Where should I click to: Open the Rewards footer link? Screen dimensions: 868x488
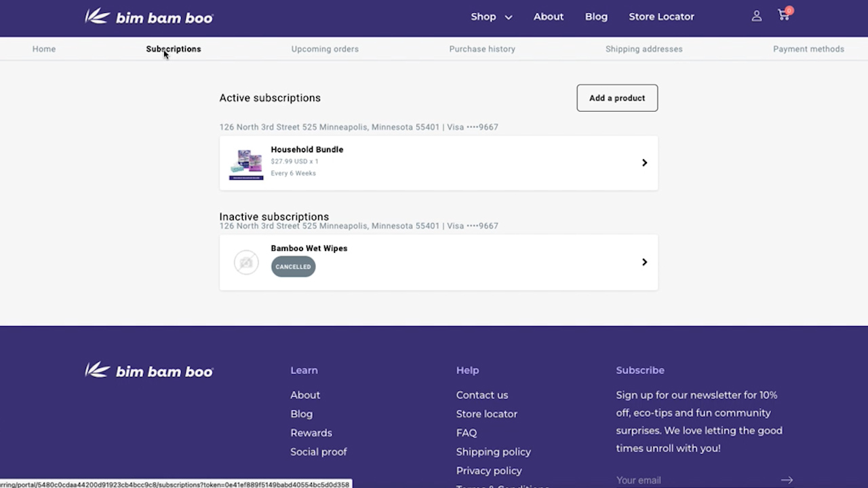[x=311, y=433]
